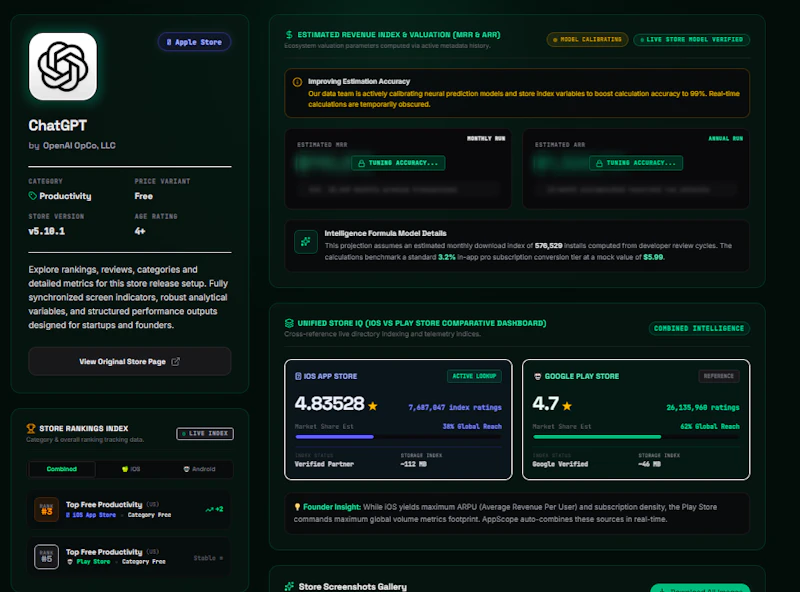This screenshot has width=800, height=592.
Task: Click the '$5.99' mock value text
Action: [653, 257]
